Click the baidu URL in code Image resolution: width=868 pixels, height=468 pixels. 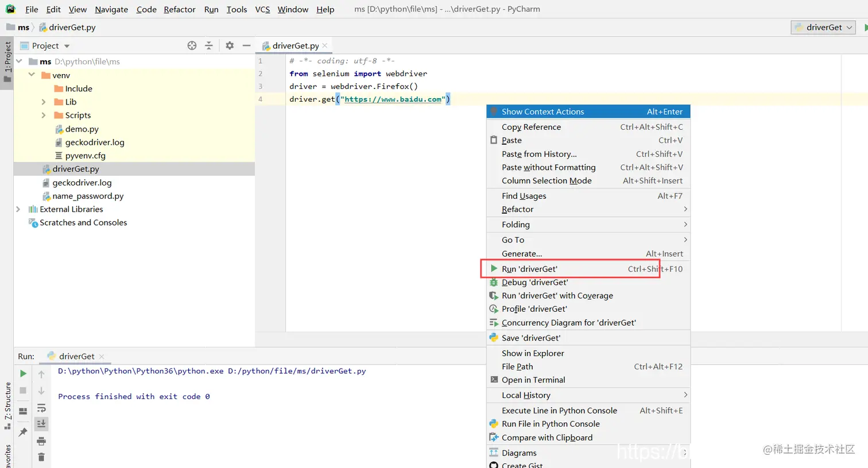coord(393,99)
